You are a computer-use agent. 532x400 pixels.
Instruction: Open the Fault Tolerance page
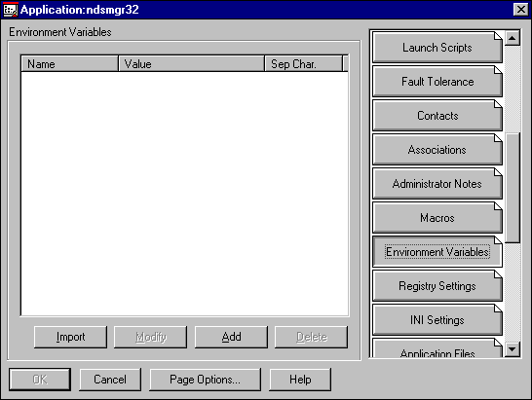(437, 82)
